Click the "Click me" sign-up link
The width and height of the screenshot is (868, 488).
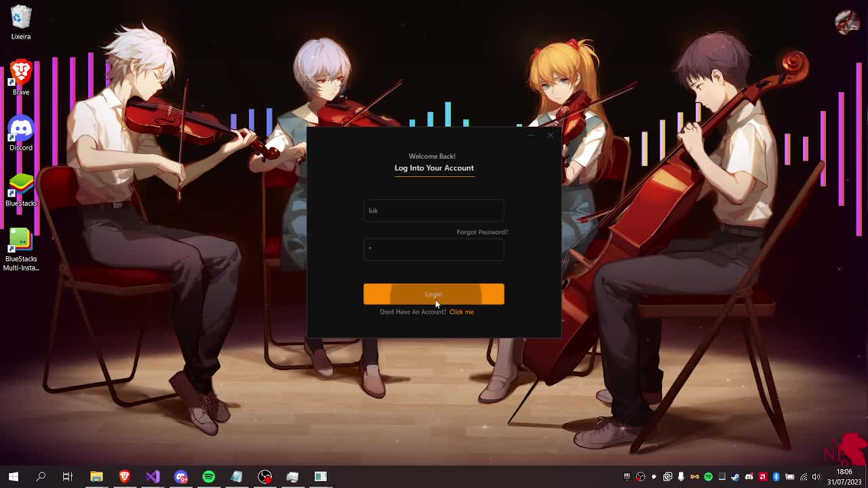coord(461,312)
